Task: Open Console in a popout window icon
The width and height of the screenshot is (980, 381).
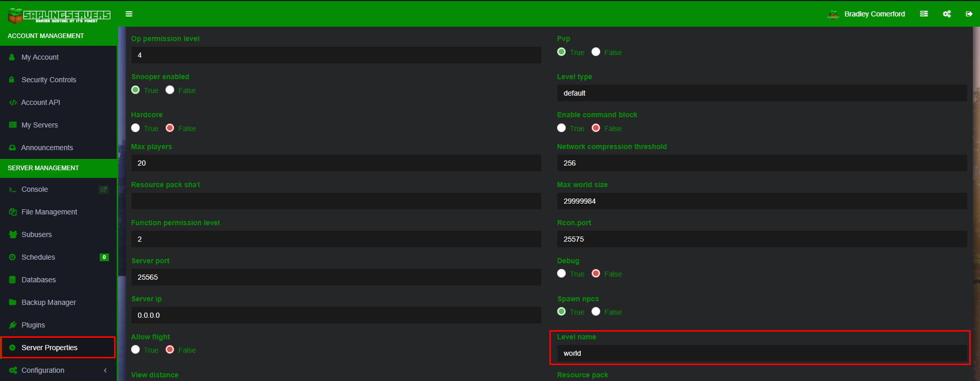Action: click(x=104, y=189)
